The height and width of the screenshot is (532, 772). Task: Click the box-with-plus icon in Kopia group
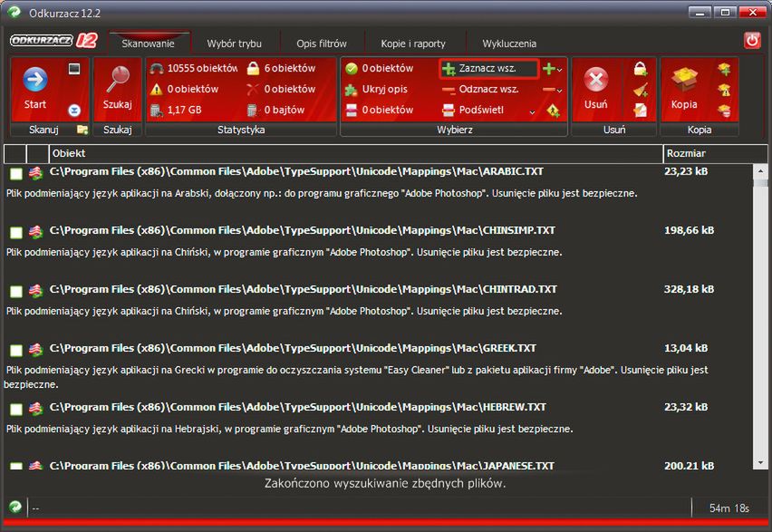pyautogui.click(x=724, y=69)
